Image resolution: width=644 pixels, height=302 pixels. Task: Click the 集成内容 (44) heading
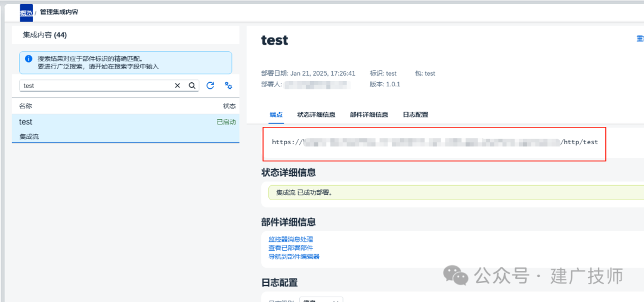point(45,35)
